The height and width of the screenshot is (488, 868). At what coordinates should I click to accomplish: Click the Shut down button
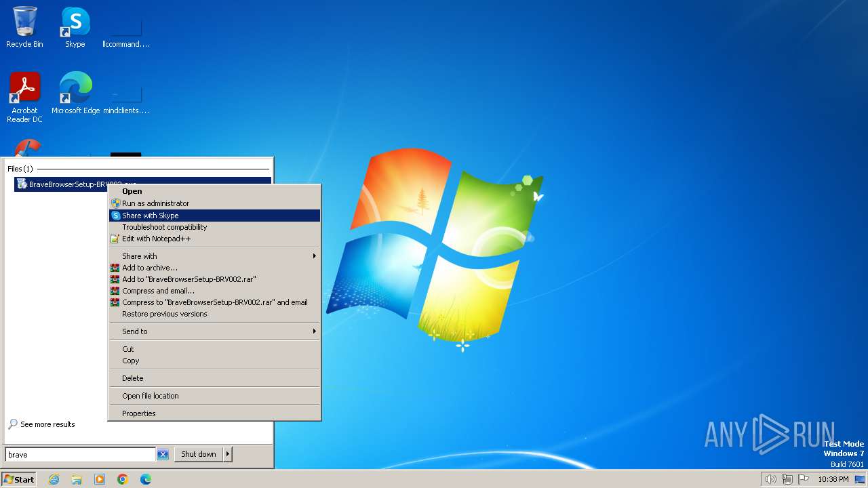tap(199, 454)
